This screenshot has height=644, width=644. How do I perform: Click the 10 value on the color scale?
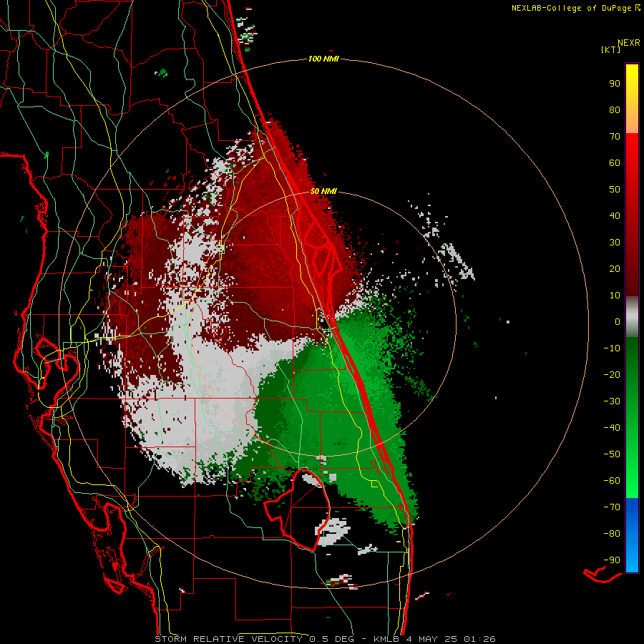[x=615, y=296]
